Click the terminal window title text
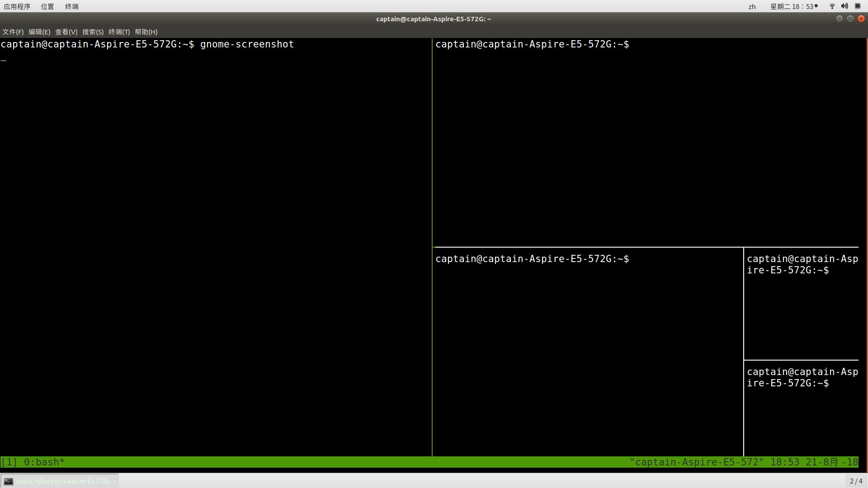 tap(434, 19)
